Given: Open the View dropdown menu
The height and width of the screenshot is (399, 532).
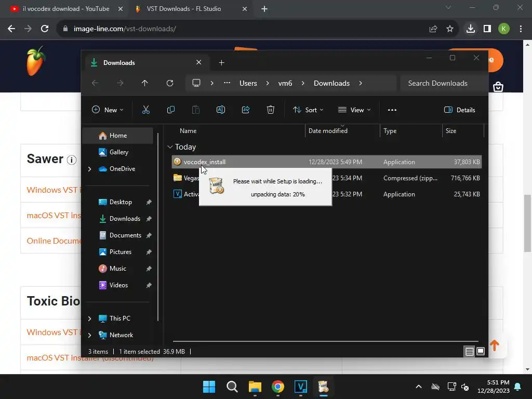Looking at the screenshot, I should pos(354,110).
